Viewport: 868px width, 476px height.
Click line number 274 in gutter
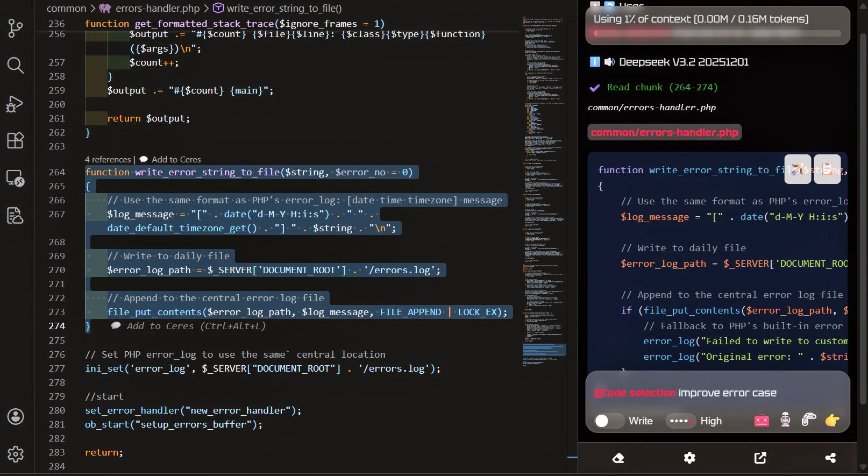pyautogui.click(x=56, y=326)
